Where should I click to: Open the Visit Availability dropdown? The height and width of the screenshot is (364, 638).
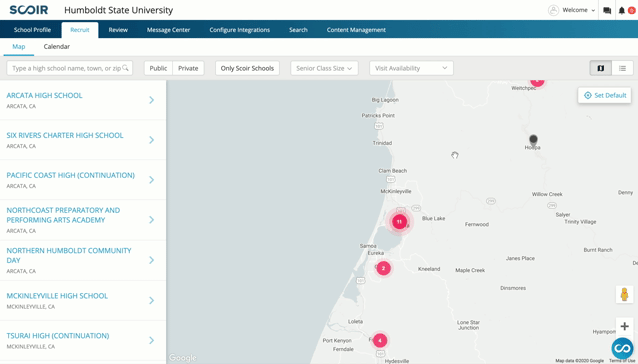point(411,68)
